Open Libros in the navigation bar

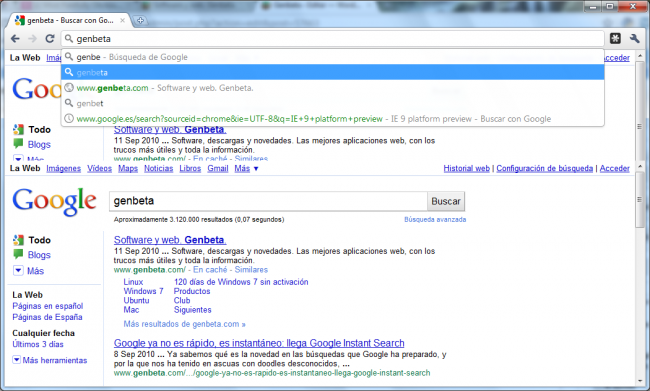click(190, 168)
